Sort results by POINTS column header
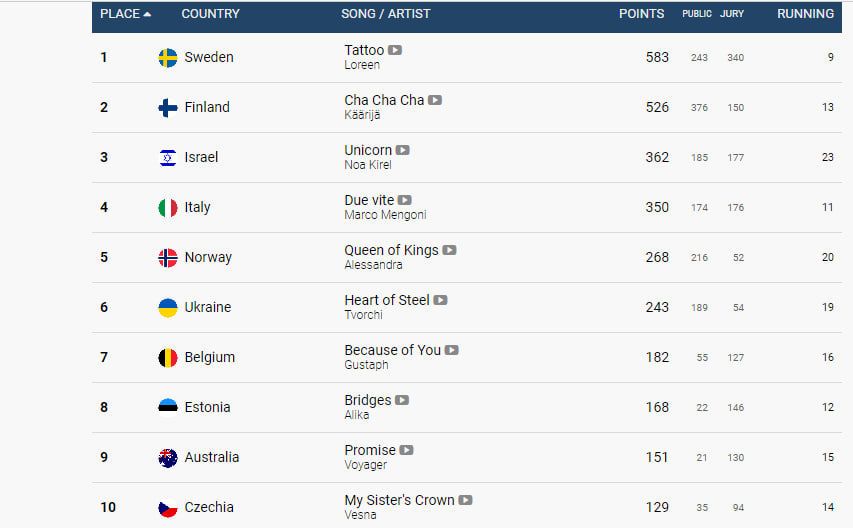 click(641, 14)
